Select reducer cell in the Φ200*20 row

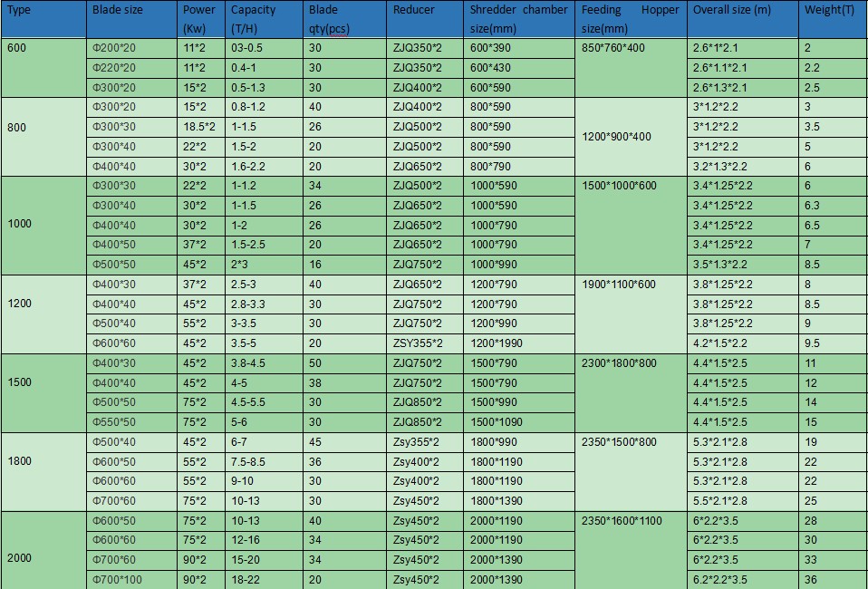[425, 48]
